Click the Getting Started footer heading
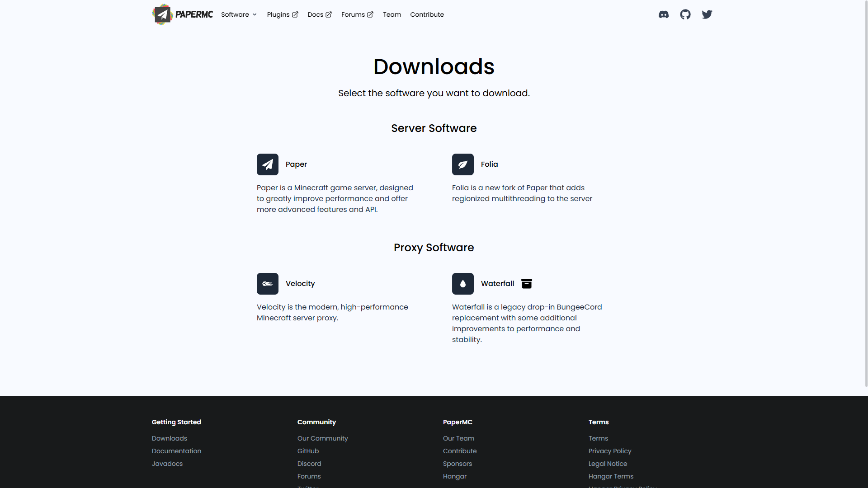 [x=176, y=422]
